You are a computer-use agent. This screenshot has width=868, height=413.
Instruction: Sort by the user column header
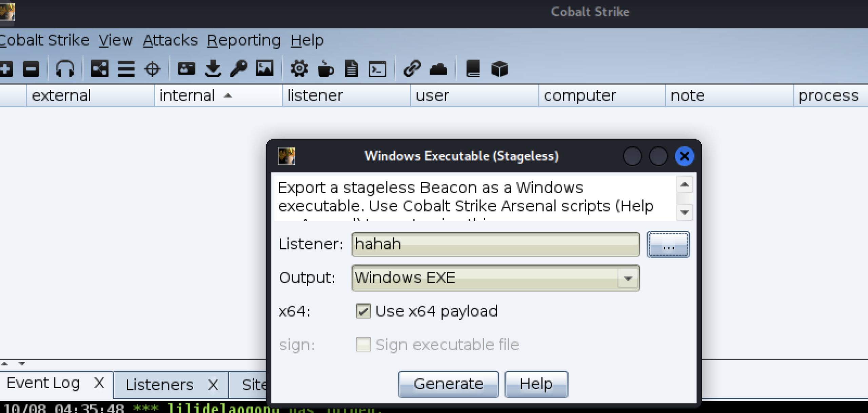coord(475,96)
